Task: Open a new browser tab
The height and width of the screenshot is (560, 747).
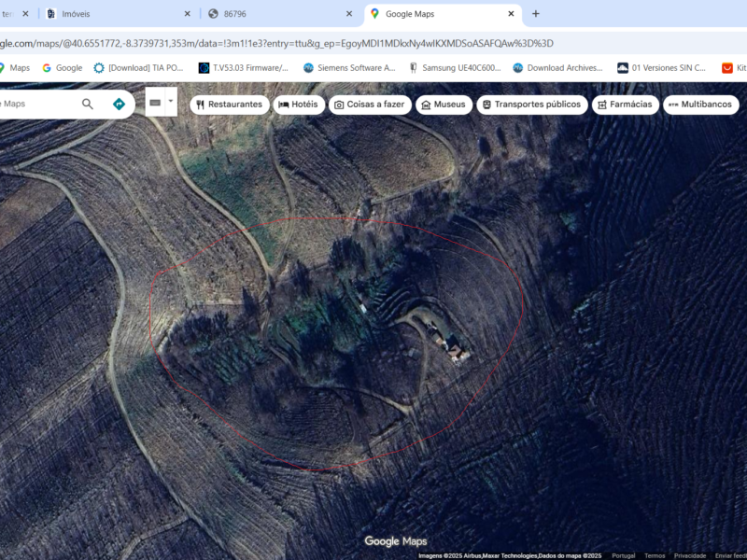Action: 536,14
